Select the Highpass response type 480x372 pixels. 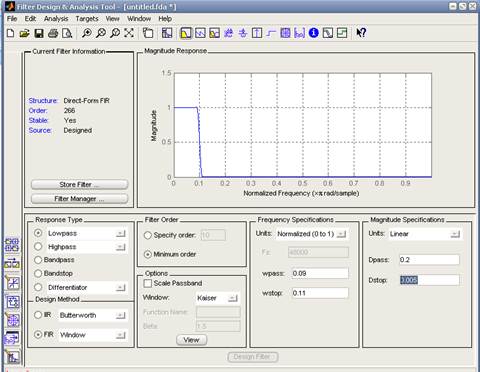[38, 247]
